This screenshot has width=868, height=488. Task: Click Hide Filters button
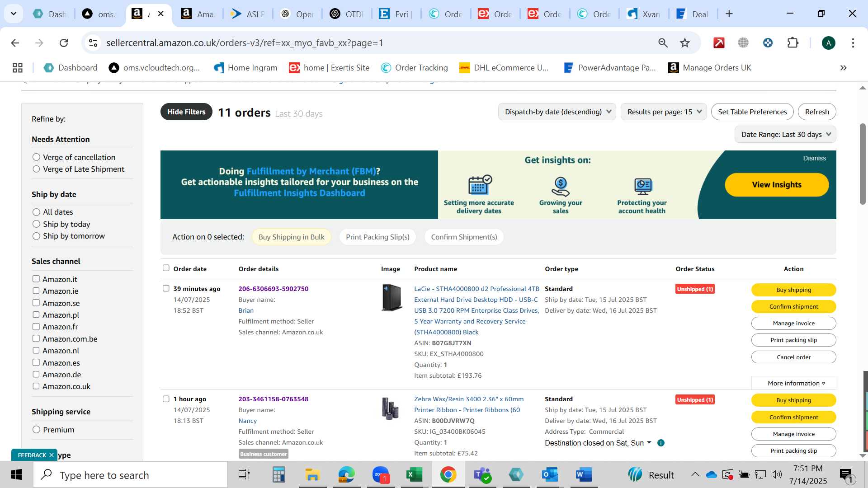click(186, 112)
